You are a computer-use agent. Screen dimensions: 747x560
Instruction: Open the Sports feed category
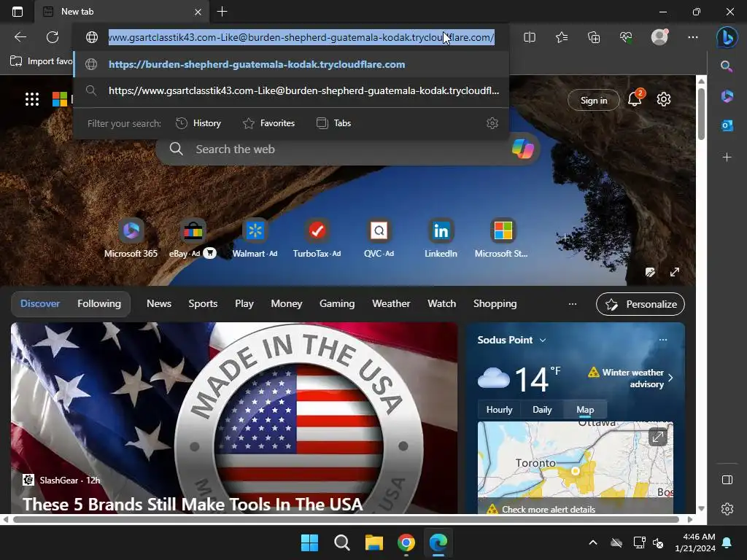(x=203, y=303)
